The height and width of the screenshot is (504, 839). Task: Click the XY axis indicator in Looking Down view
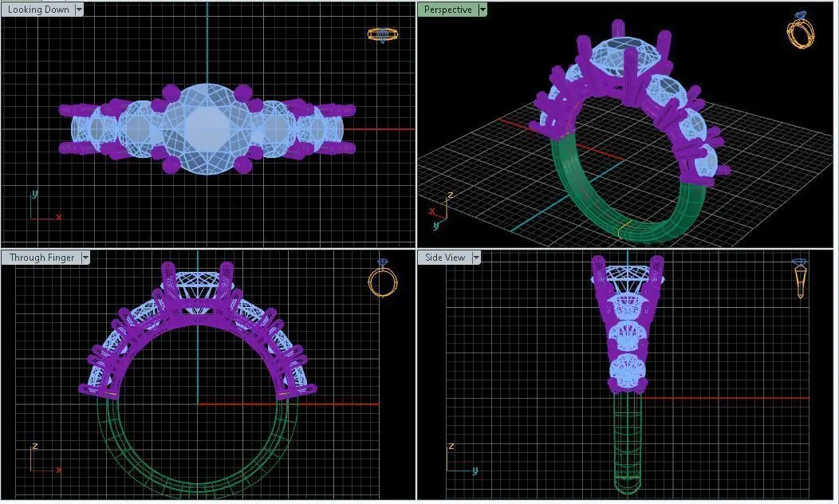coord(45,206)
